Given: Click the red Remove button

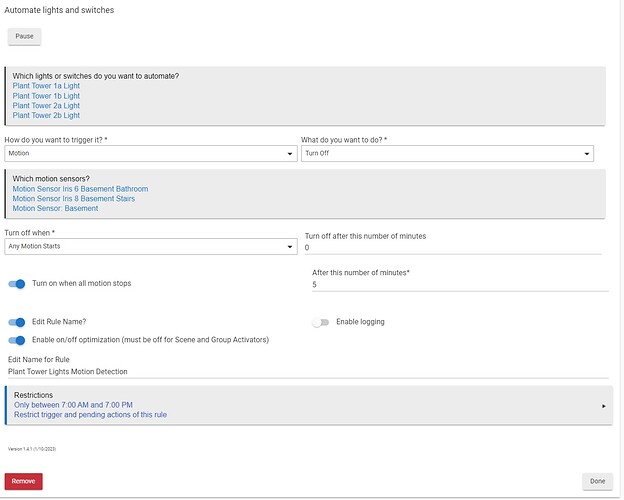Looking at the screenshot, I should point(24,481).
